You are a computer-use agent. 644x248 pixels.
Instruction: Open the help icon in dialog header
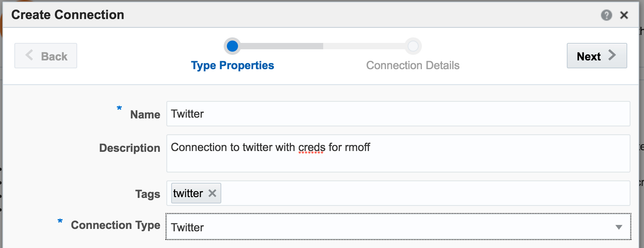(x=606, y=15)
